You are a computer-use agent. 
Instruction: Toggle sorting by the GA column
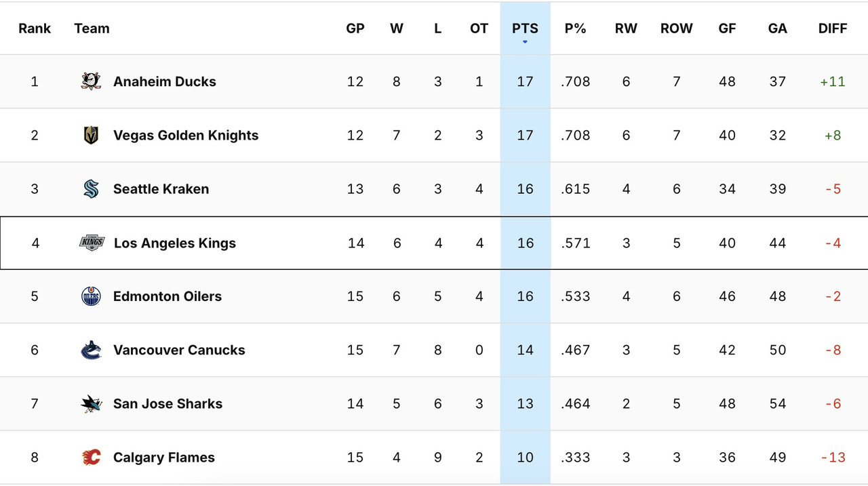(x=777, y=28)
